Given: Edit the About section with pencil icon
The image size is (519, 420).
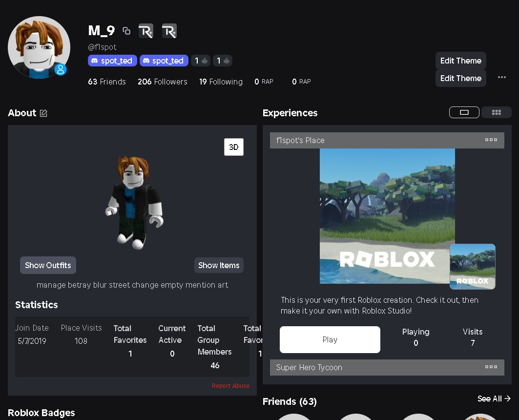Looking at the screenshot, I should point(43,113).
